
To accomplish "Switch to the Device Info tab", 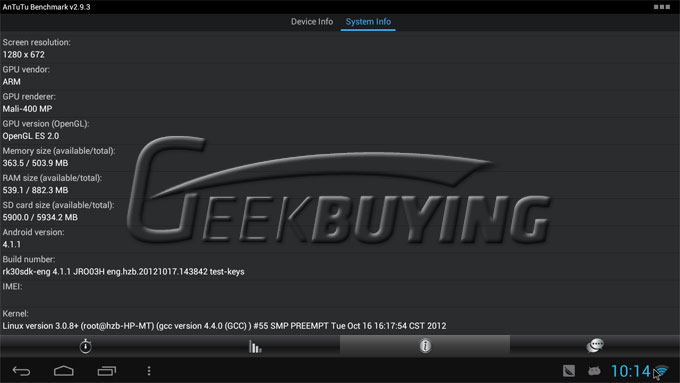I will [x=312, y=22].
